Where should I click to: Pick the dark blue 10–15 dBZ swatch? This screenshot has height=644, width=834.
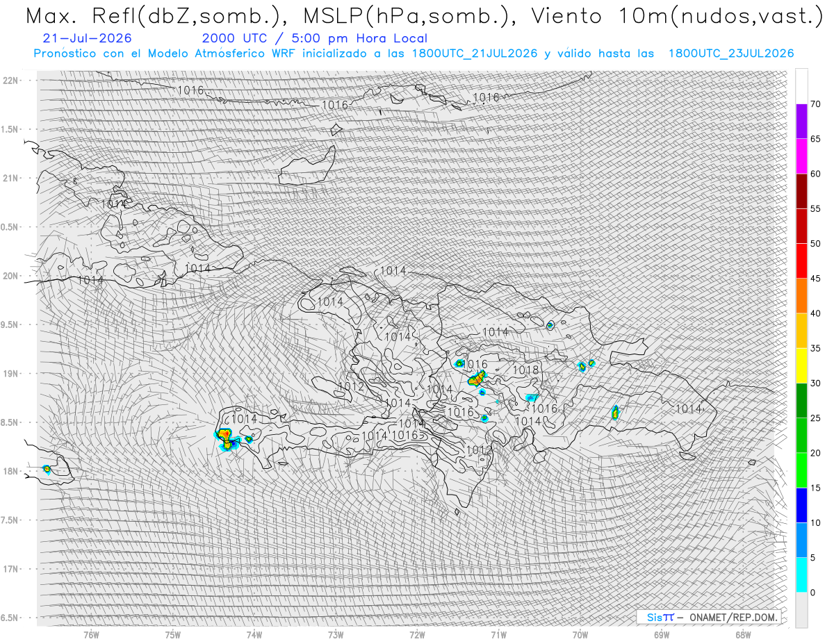pyautogui.click(x=801, y=505)
